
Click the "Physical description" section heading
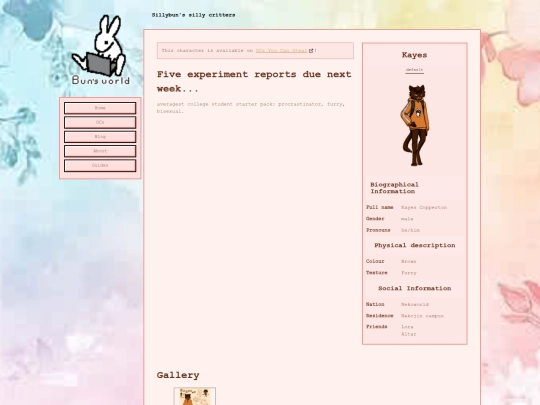415,246
